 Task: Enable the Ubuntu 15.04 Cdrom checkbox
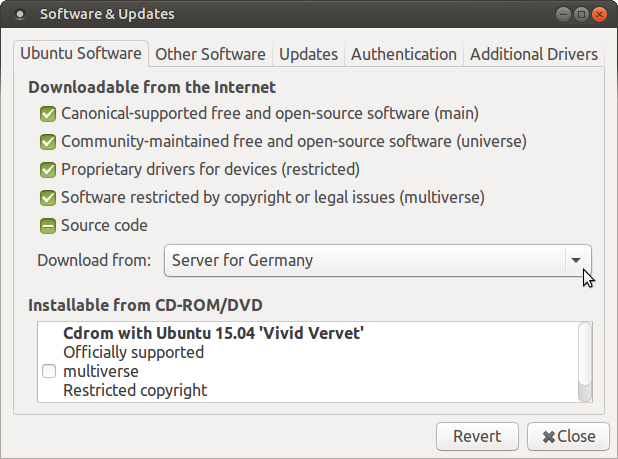tap(49, 371)
